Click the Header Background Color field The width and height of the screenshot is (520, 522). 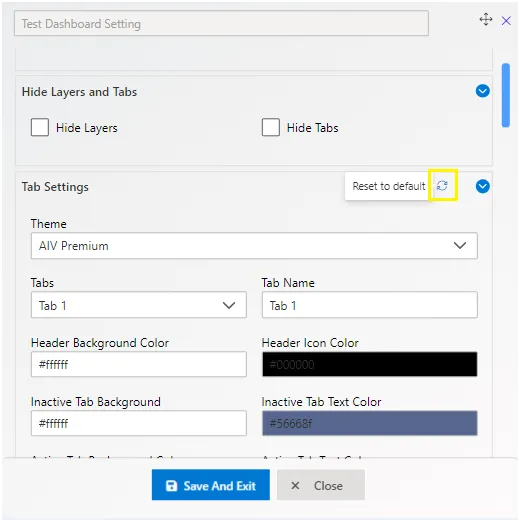[x=139, y=364]
